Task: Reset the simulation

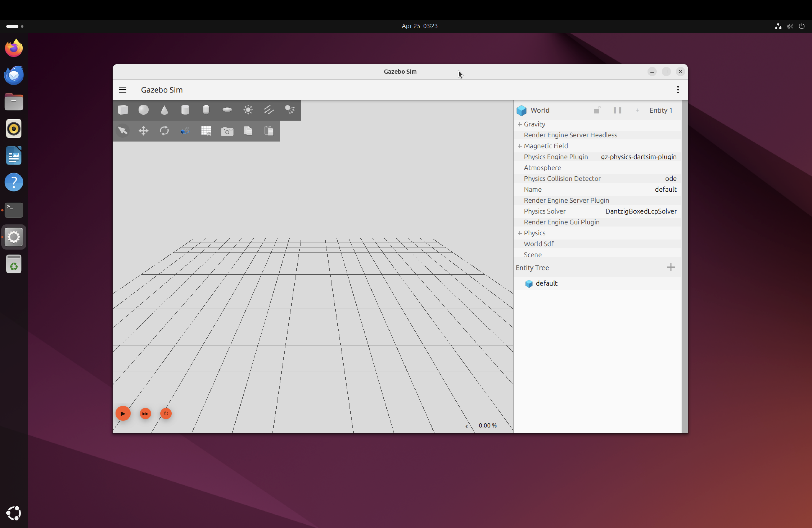Action: [166, 414]
